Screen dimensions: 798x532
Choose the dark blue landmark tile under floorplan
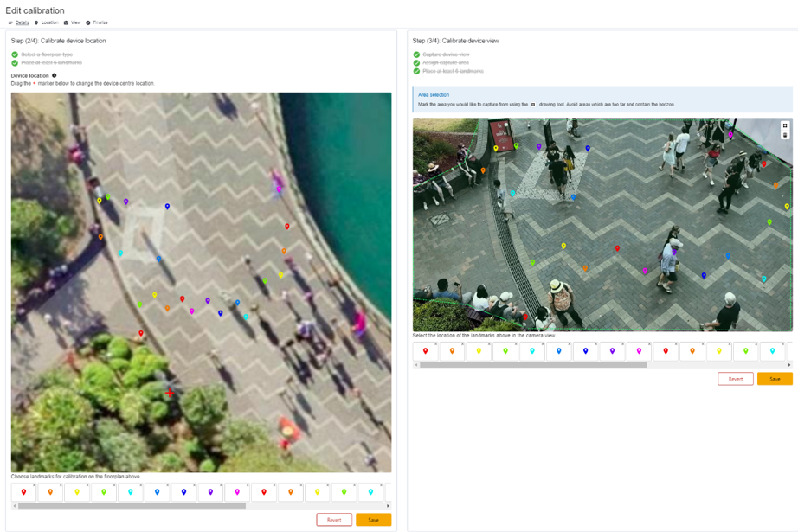tap(183, 492)
